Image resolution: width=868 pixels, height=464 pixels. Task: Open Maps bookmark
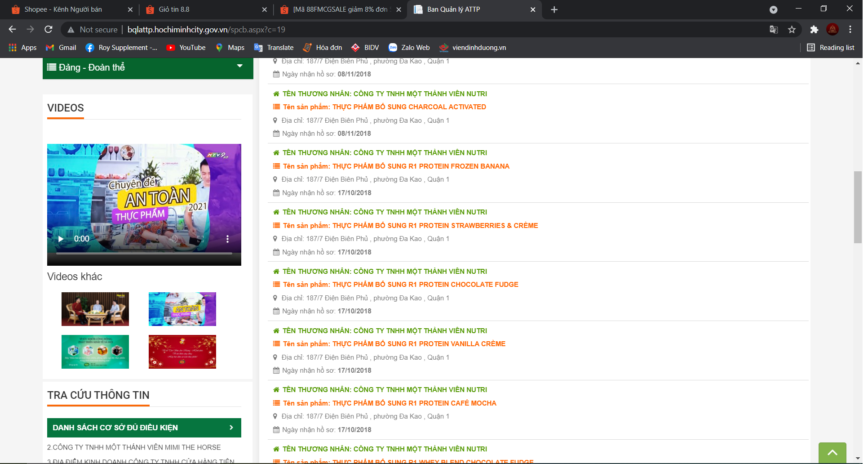pos(230,48)
